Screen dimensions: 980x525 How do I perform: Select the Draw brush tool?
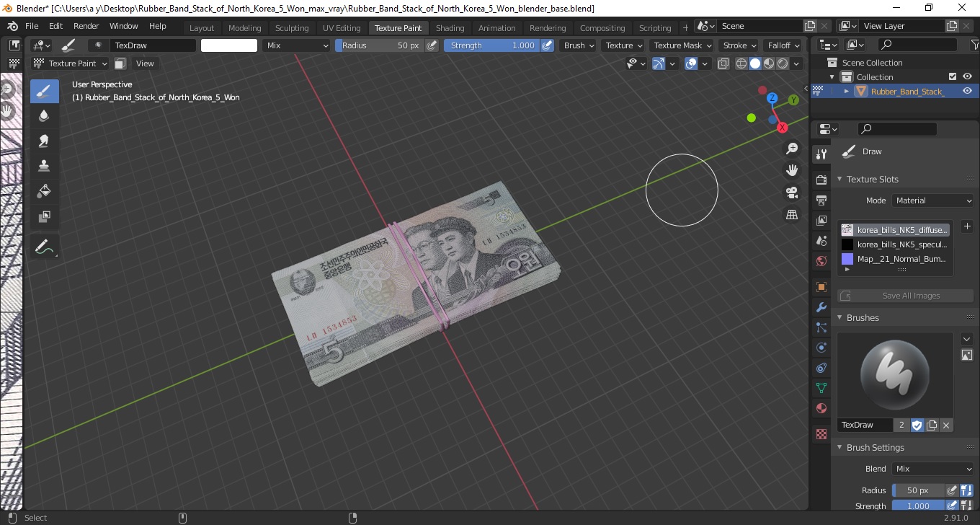[x=44, y=92]
